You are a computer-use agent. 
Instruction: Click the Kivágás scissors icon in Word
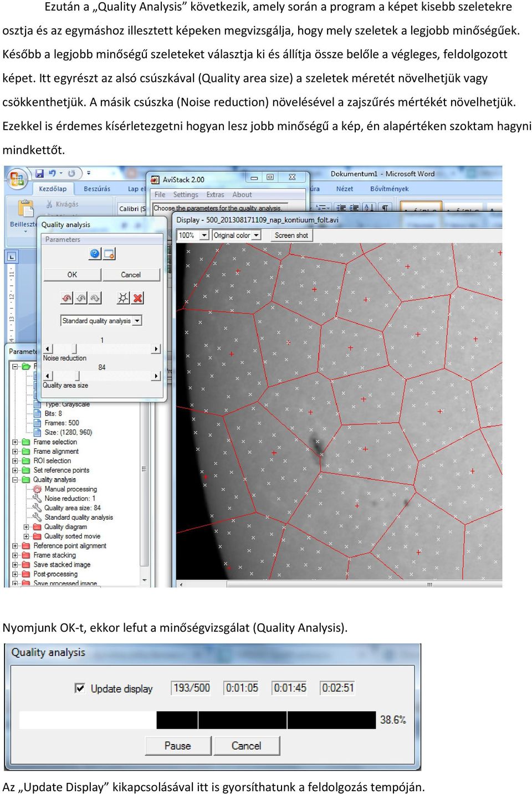click(x=49, y=204)
